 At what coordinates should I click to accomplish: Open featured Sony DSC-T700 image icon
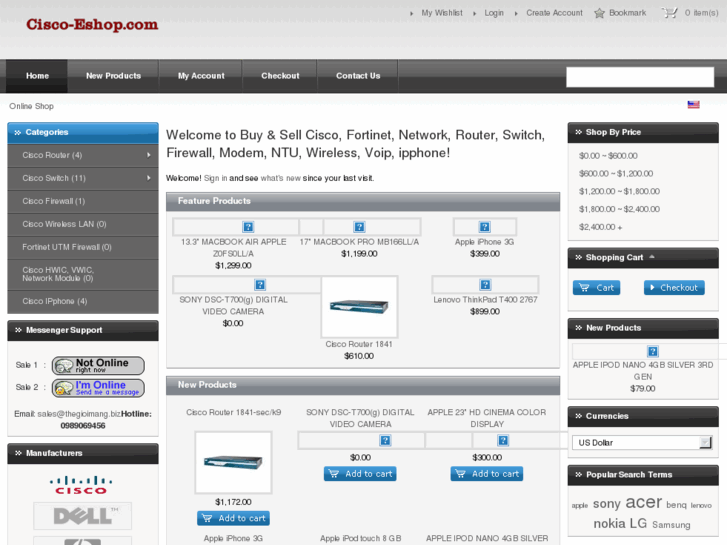click(x=260, y=285)
